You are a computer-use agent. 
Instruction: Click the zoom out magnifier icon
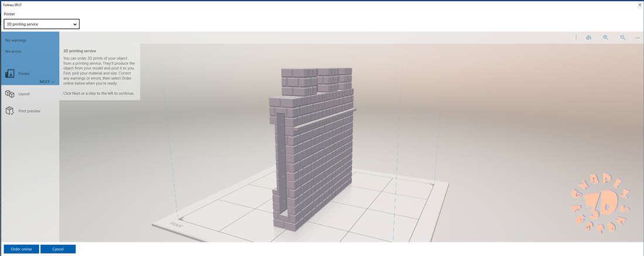pyautogui.click(x=623, y=37)
